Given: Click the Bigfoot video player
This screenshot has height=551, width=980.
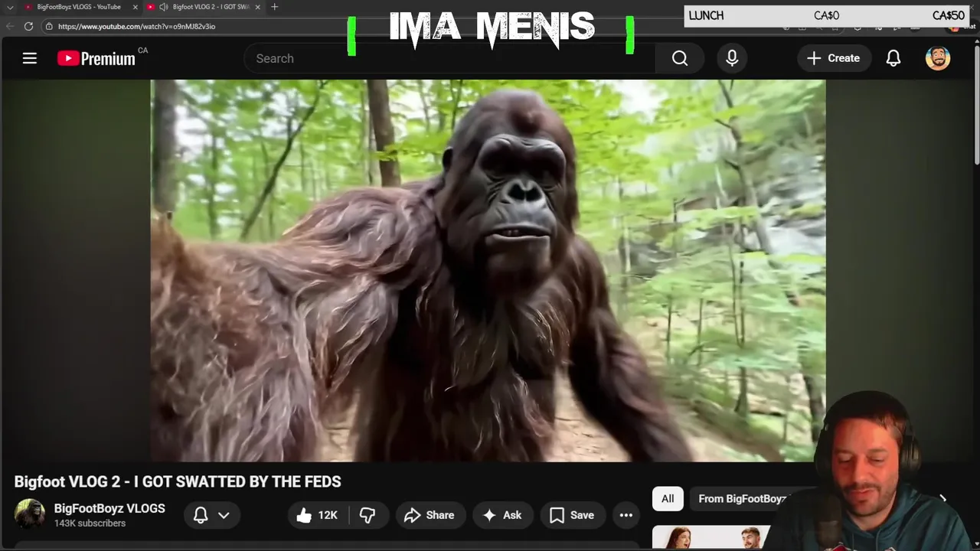Looking at the screenshot, I should pos(488,270).
